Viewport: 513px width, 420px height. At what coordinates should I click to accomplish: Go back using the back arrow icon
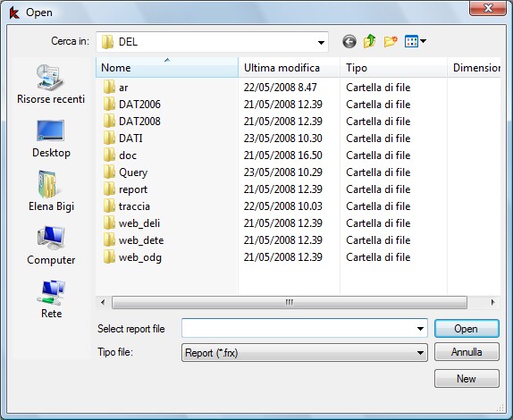coord(349,41)
